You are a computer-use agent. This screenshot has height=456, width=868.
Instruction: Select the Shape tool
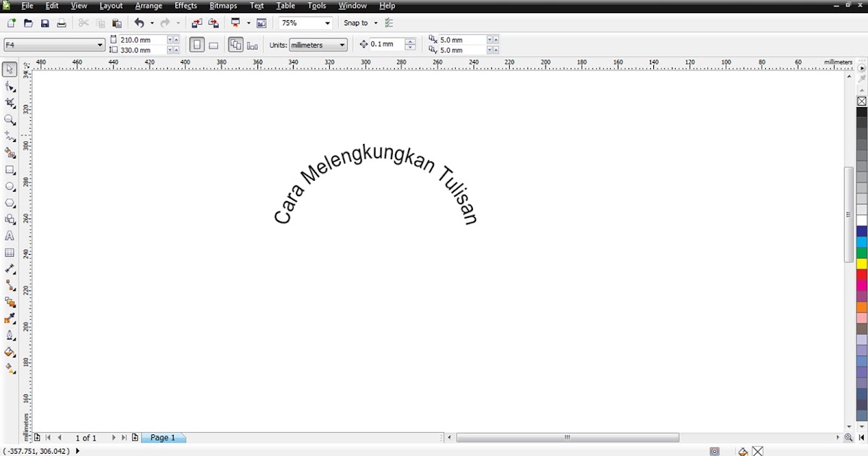[x=9, y=86]
